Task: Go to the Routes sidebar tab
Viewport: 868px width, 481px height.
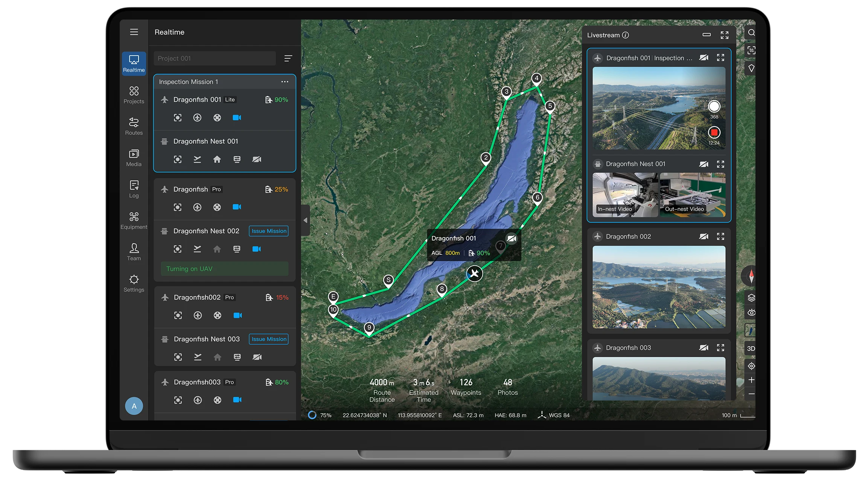Action: (x=134, y=126)
